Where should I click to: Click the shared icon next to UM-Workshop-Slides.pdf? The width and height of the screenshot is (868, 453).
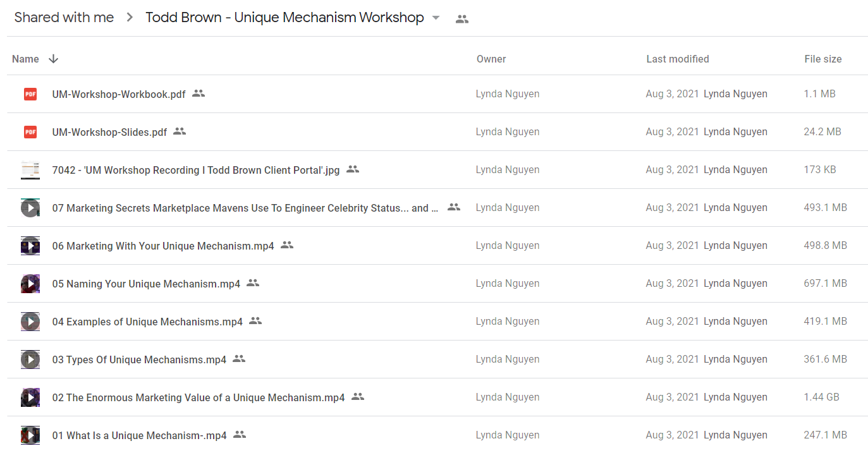180,131
